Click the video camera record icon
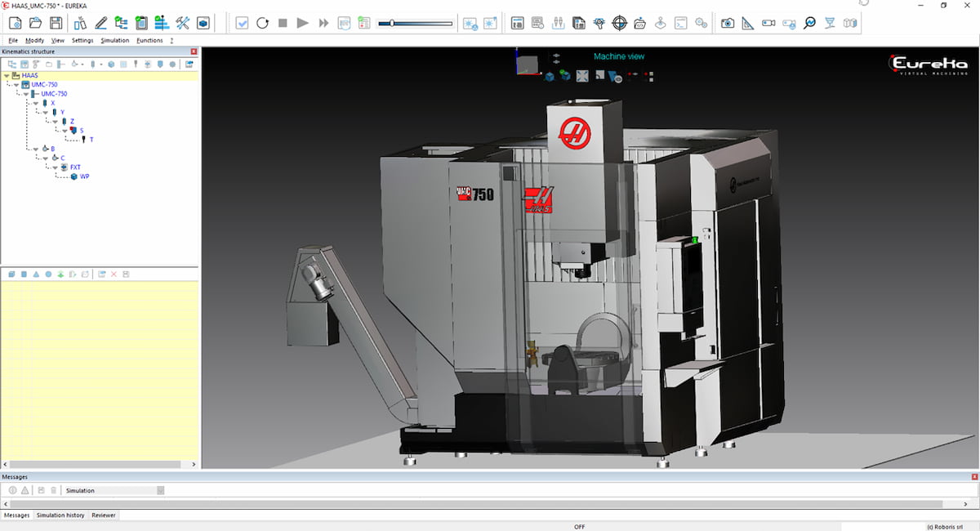980x531 pixels. tap(768, 23)
